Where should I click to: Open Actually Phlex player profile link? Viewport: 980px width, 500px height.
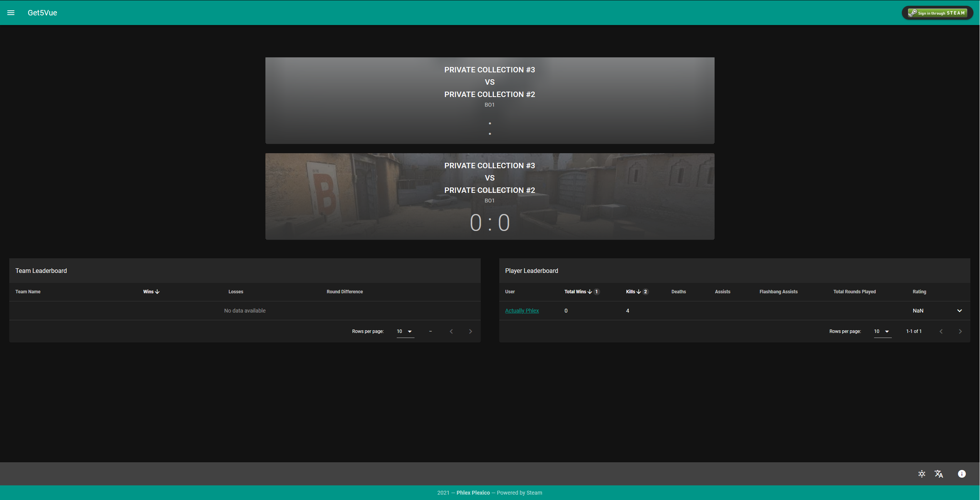(522, 311)
